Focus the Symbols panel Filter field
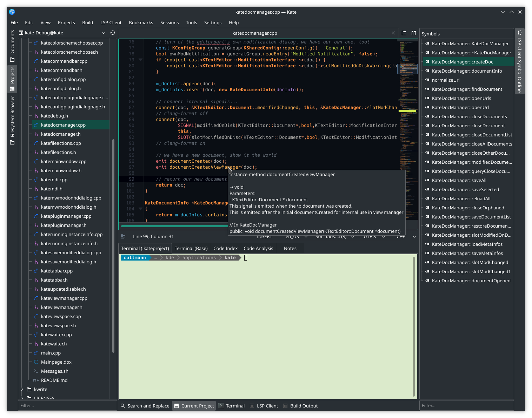 tap(467, 405)
